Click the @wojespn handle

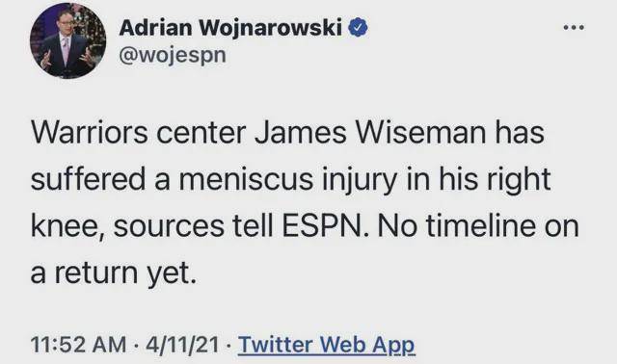[x=173, y=56]
